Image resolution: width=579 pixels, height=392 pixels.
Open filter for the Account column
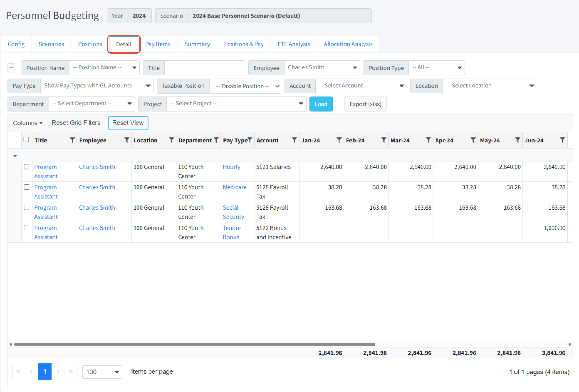click(x=294, y=140)
